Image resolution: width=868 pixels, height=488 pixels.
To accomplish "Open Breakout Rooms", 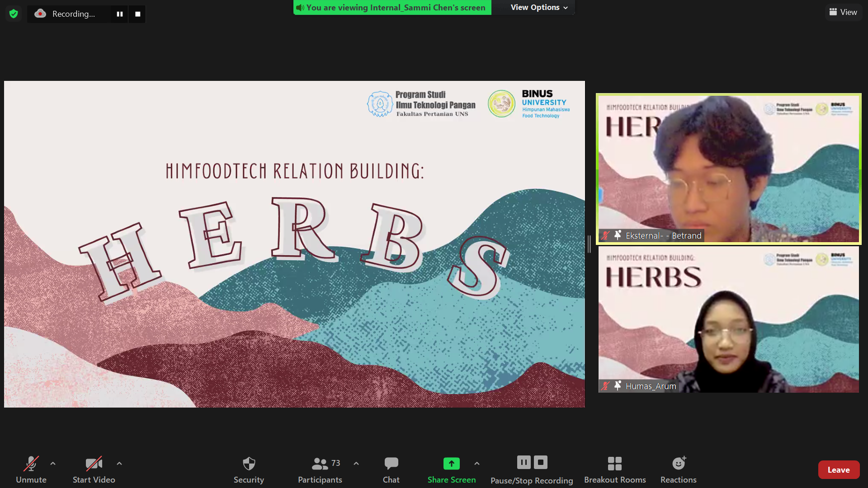I will coord(615,469).
